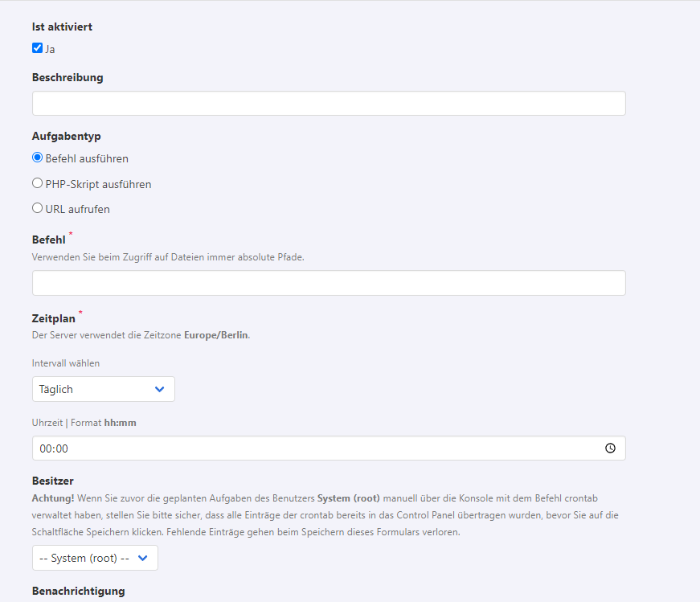700x602 pixels.
Task: Click the hours part of 00:00
Action: click(x=45, y=448)
